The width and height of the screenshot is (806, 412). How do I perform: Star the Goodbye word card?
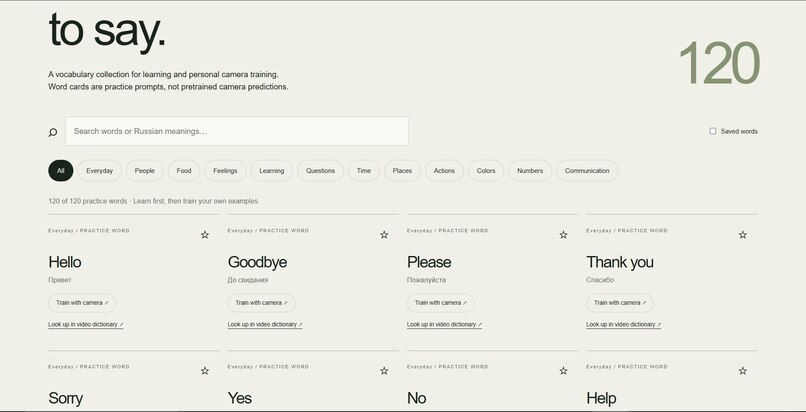[384, 235]
